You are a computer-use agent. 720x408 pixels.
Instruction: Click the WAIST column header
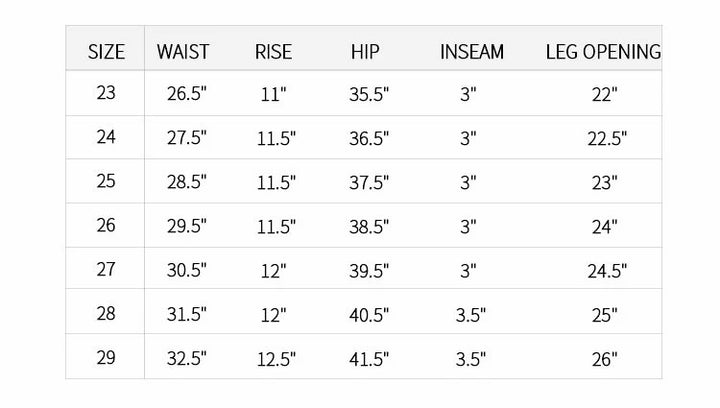pos(183,51)
